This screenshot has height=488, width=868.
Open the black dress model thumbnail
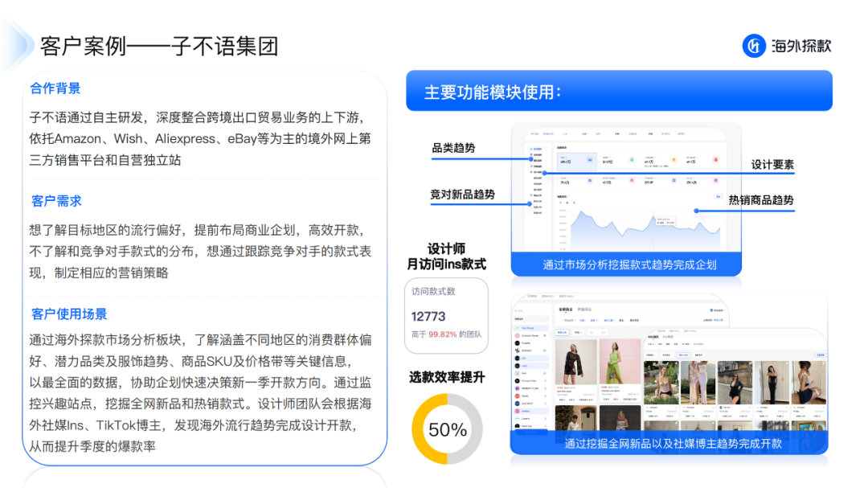pos(575,363)
